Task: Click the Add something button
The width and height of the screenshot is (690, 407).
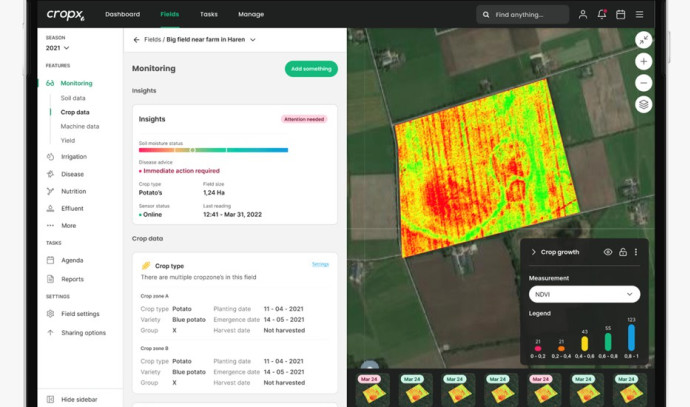Action: (311, 69)
